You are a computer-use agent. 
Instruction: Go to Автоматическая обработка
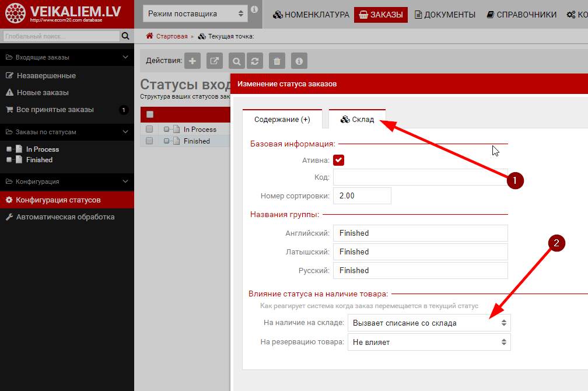pyautogui.click(x=65, y=217)
